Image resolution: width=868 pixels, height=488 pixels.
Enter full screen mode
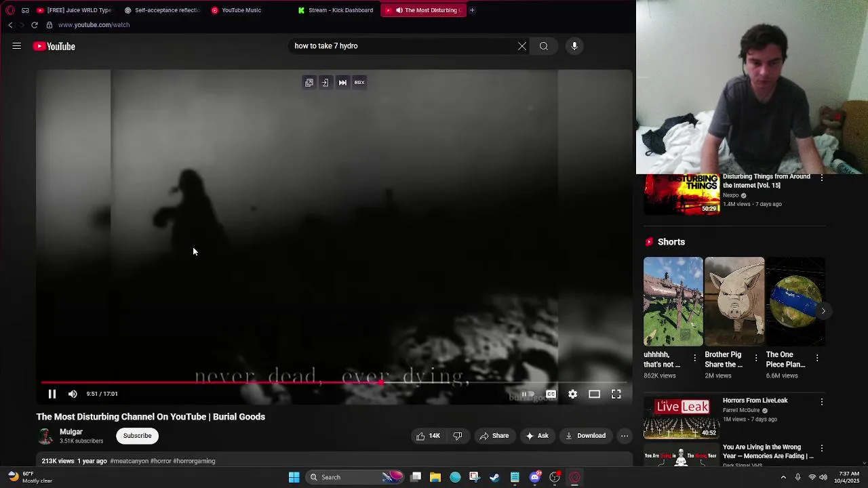click(616, 394)
